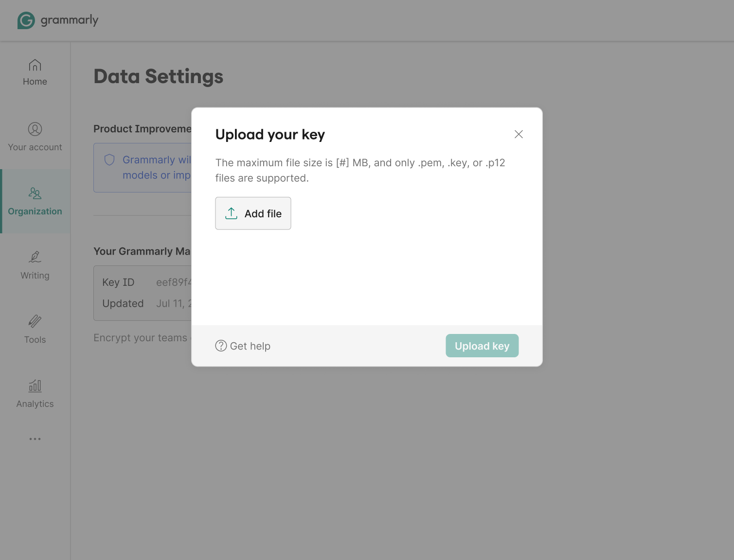Select the Organization section icon
The height and width of the screenshot is (560, 734).
35,193
